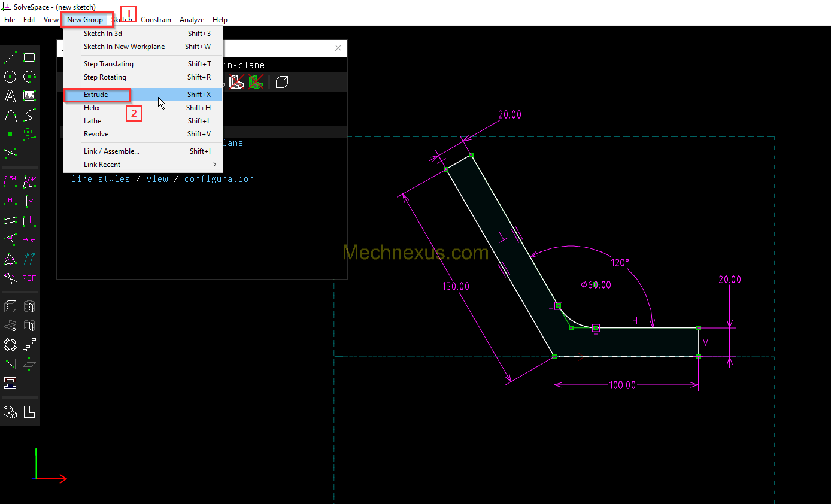Pick the circle drawing tool
This screenshot has height=504, width=831.
[x=10, y=77]
